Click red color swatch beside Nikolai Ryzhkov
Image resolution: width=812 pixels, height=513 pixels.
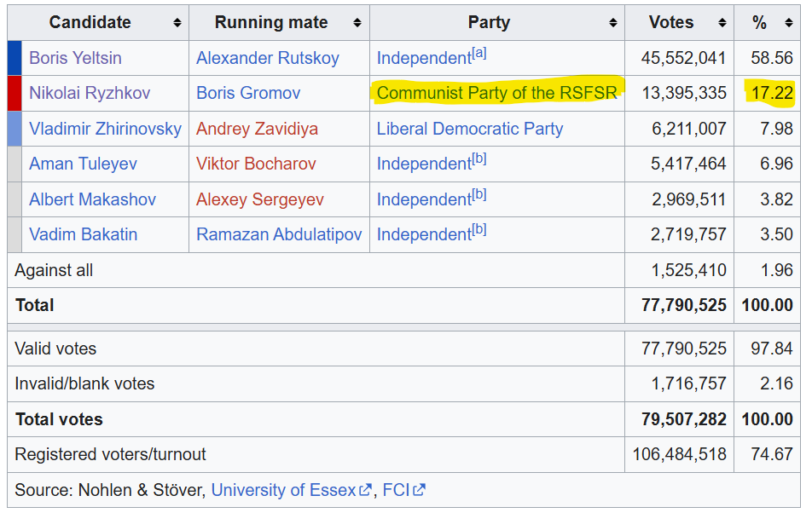click(14, 94)
